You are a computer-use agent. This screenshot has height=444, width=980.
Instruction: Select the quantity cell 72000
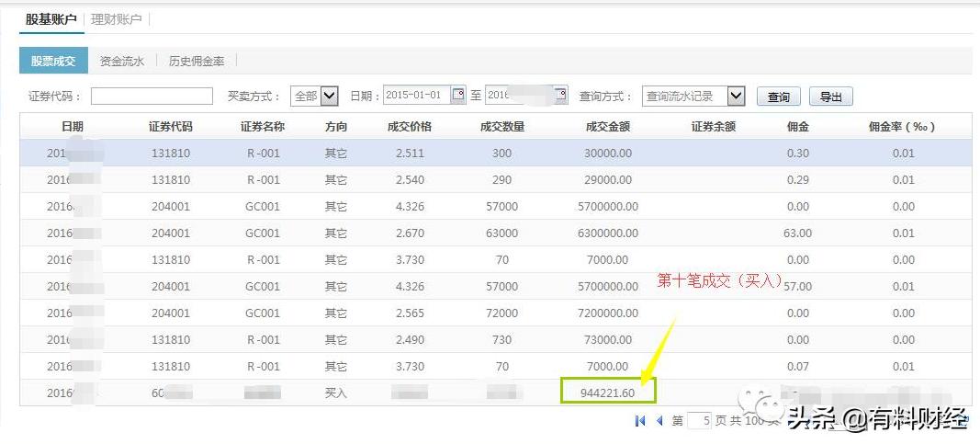coord(501,313)
